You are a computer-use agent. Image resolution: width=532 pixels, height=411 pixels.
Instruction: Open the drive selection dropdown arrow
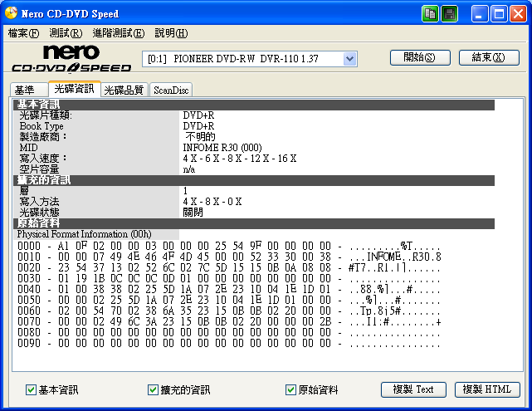349,59
